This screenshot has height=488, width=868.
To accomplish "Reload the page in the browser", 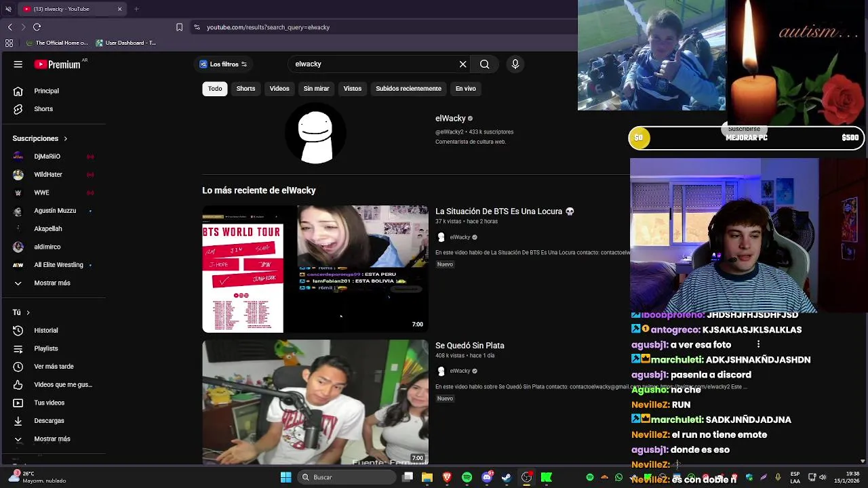I will point(37,27).
